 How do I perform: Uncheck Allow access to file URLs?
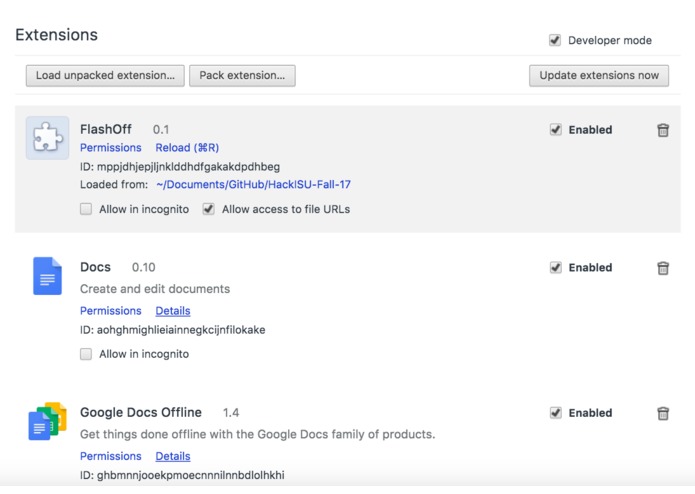click(x=209, y=209)
